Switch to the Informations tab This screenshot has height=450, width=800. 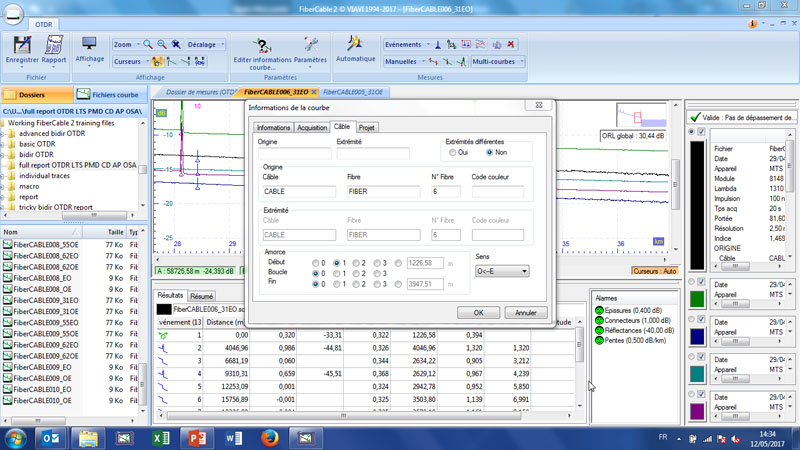pos(273,128)
